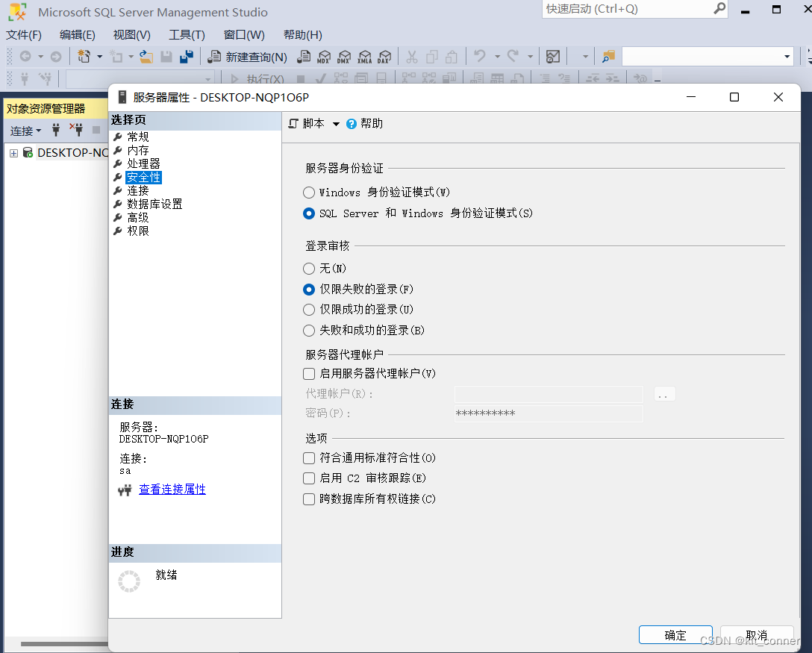Check 跨数据库所有权链接 checkbox

point(309,499)
